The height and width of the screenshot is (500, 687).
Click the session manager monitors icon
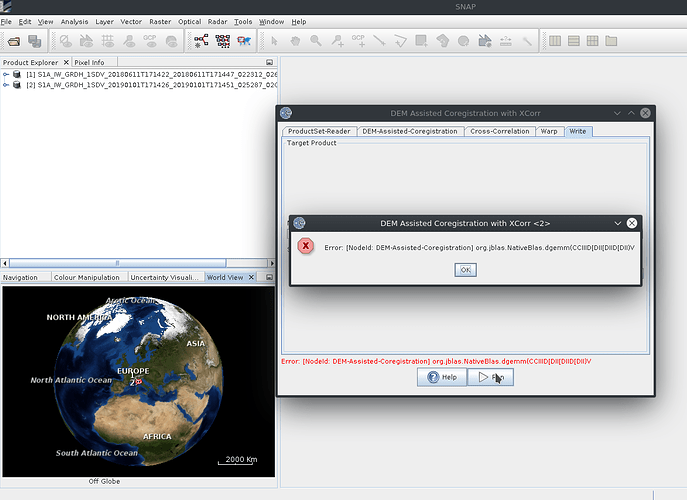tap(35, 41)
